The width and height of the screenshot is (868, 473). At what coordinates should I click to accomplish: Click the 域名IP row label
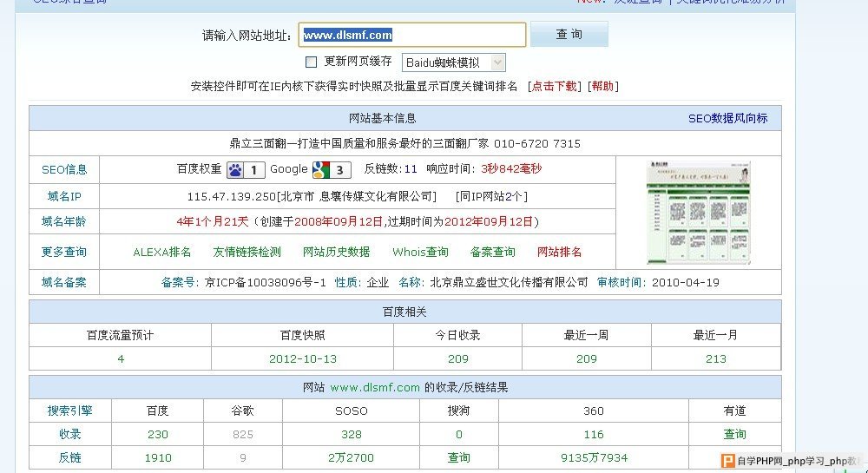click(x=64, y=196)
